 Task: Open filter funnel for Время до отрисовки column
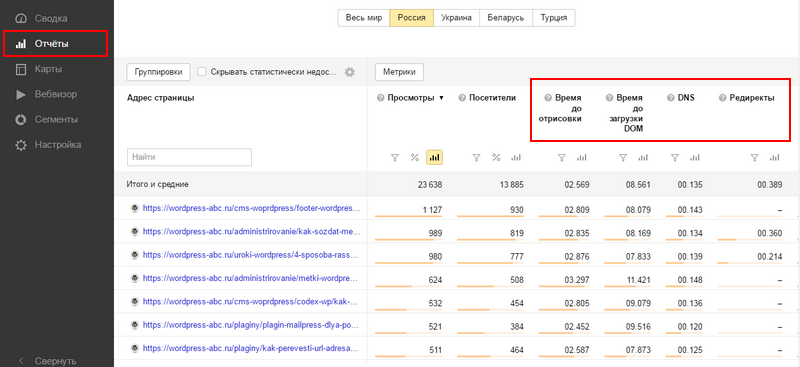562,158
